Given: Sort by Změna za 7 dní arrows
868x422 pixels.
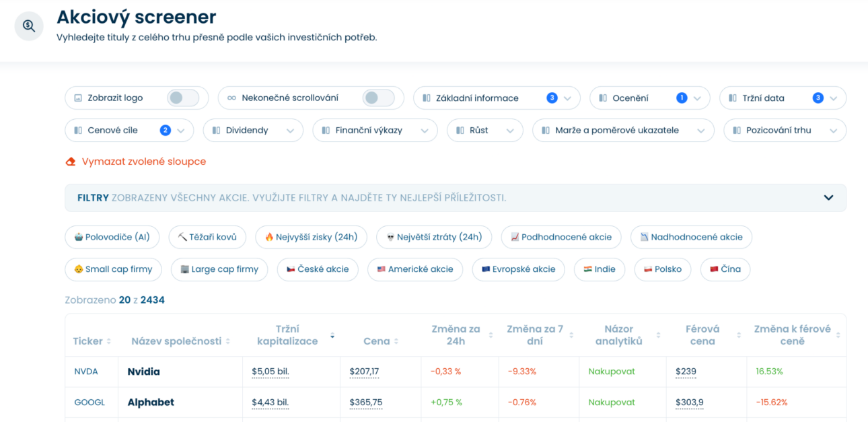Looking at the screenshot, I should (571, 335).
